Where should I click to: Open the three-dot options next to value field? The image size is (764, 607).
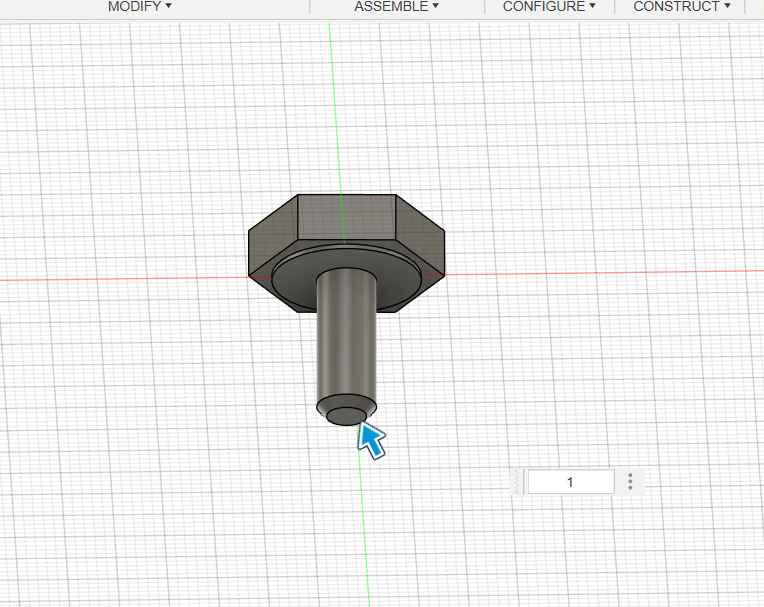(630, 481)
